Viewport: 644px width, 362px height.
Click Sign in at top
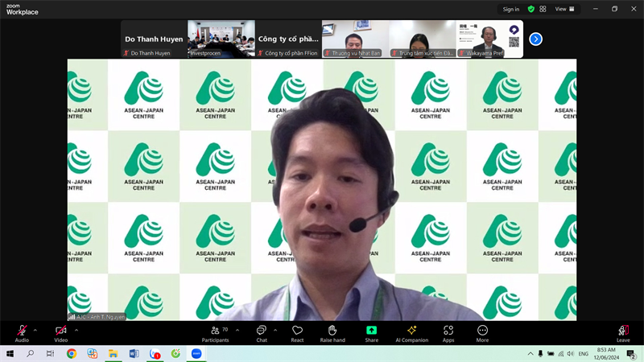[x=510, y=9]
